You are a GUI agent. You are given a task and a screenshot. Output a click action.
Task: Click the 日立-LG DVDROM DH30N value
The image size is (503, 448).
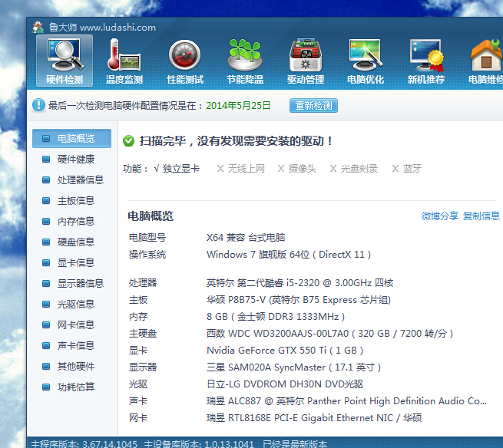(x=285, y=384)
